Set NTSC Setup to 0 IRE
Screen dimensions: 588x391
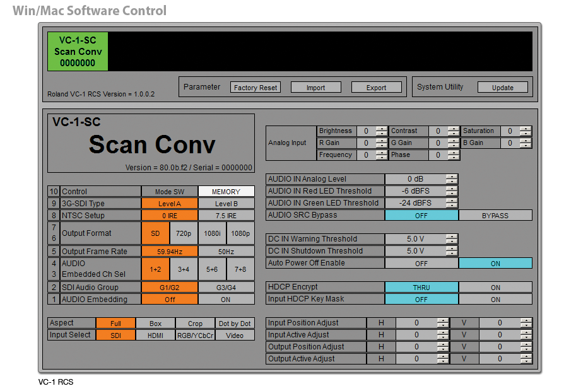(x=170, y=216)
